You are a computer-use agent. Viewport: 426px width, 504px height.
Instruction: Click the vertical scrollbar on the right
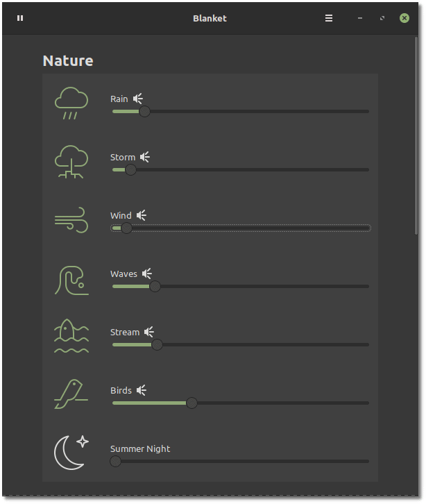click(416, 139)
